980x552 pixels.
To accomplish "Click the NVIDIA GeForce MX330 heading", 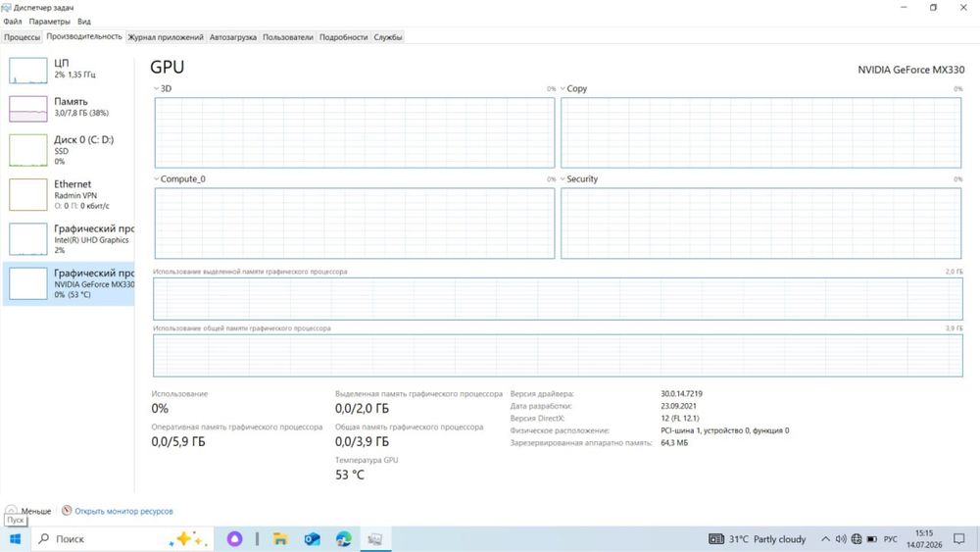I will (910, 70).
